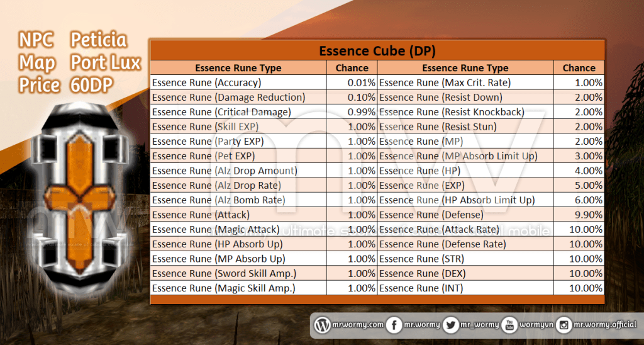Select the Essence Rune (Critical Damage) cell
The width and height of the screenshot is (644, 345).
(x=221, y=112)
